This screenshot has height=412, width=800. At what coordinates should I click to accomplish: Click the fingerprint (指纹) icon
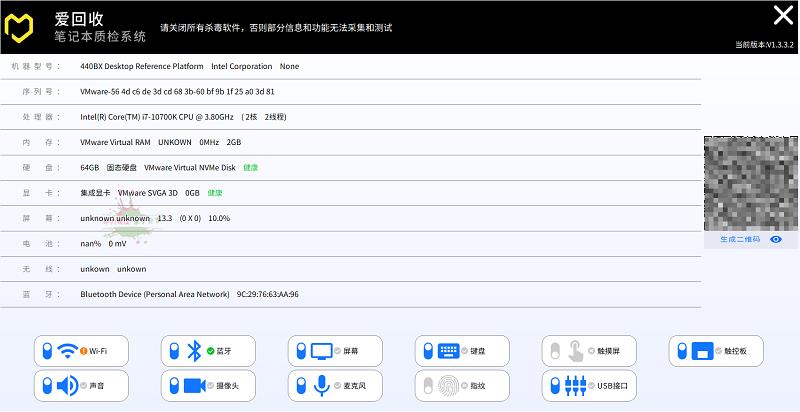coord(449,385)
